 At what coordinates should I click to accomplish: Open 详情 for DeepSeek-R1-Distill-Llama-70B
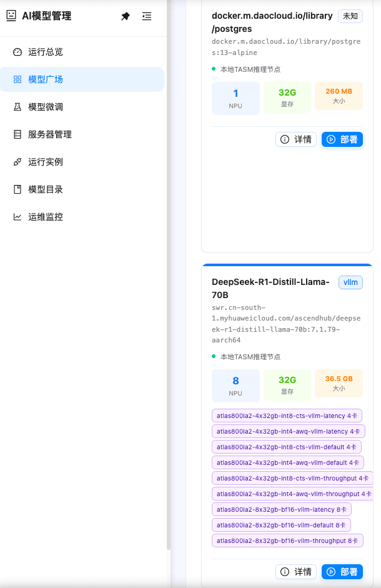[296, 572]
